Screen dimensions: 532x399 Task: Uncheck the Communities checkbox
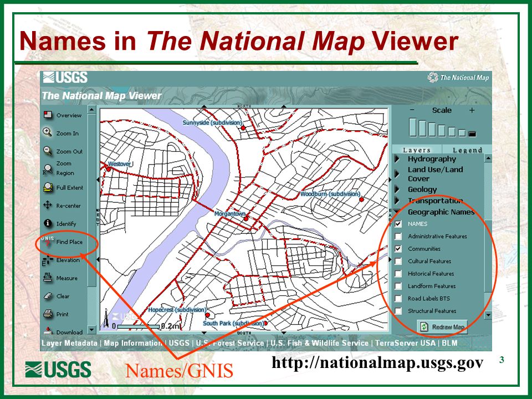pos(398,249)
